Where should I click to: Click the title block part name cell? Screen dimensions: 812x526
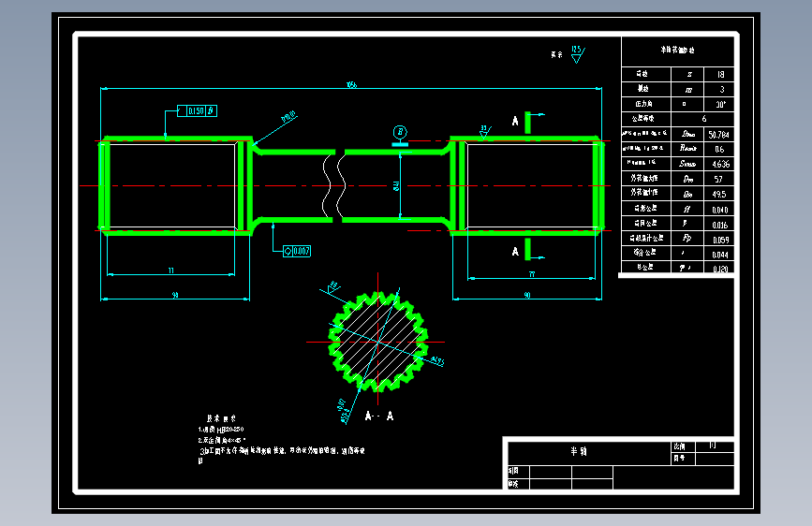click(589, 451)
